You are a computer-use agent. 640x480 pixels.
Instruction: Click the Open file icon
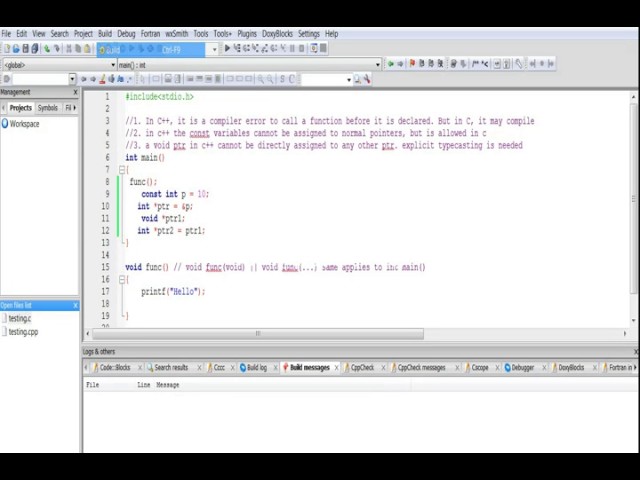16,49
